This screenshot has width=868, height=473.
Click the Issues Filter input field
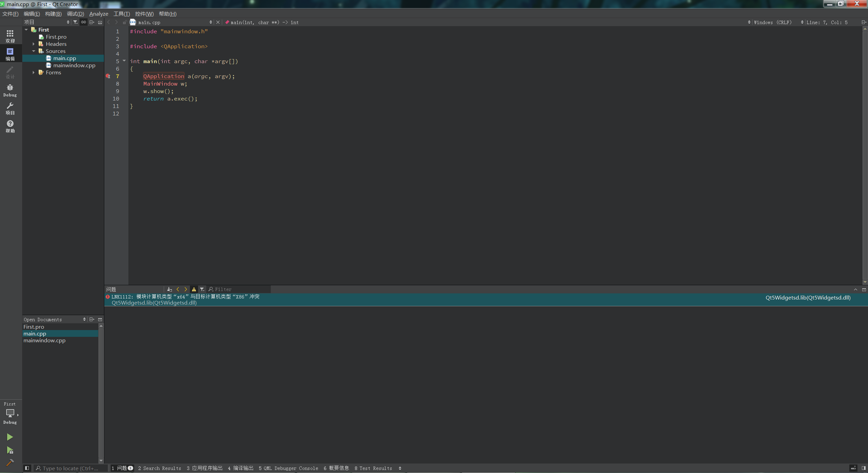point(239,289)
